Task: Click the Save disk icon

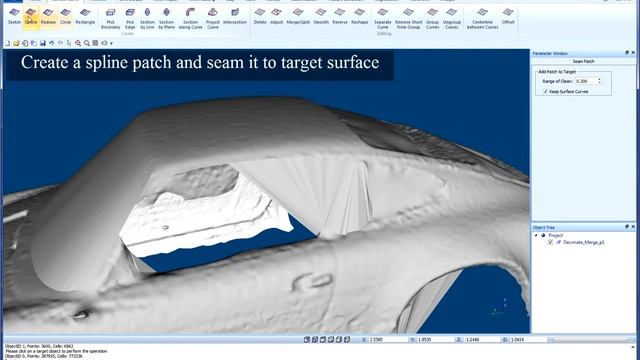Action: (42, 43)
